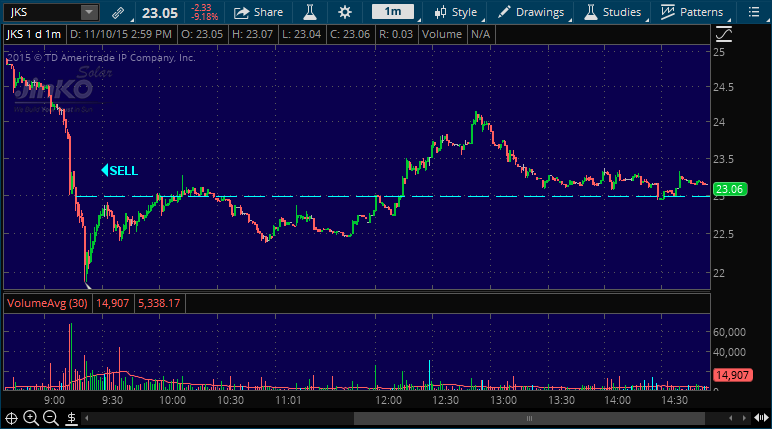Click the 23.06 current price label
This screenshot has width=772, height=429.
(x=730, y=189)
